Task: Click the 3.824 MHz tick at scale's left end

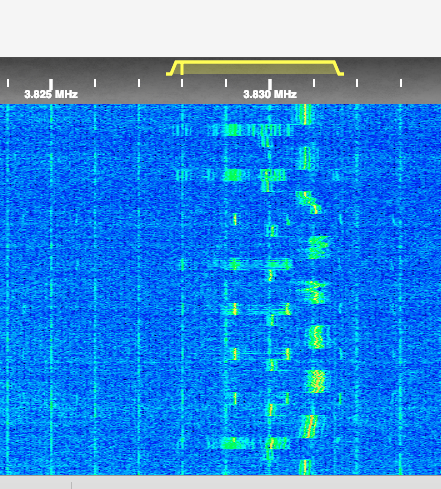Action: [x=8, y=83]
